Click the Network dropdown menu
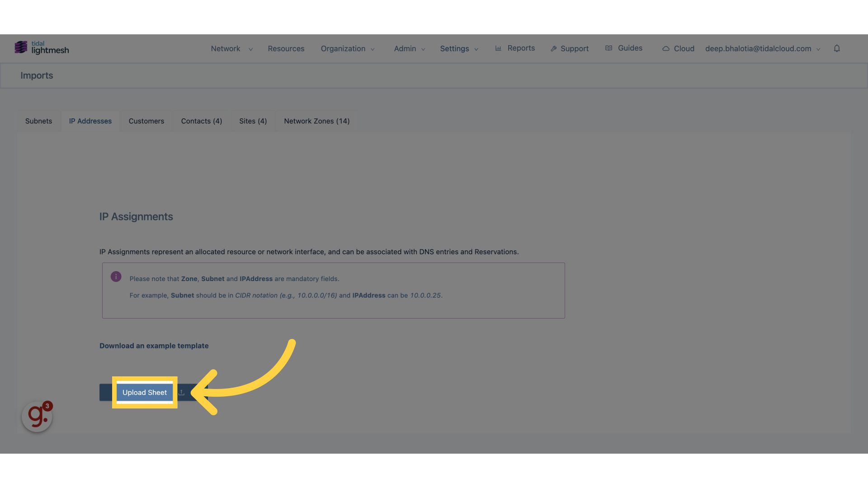The image size is (868, 488). (231, 48)
